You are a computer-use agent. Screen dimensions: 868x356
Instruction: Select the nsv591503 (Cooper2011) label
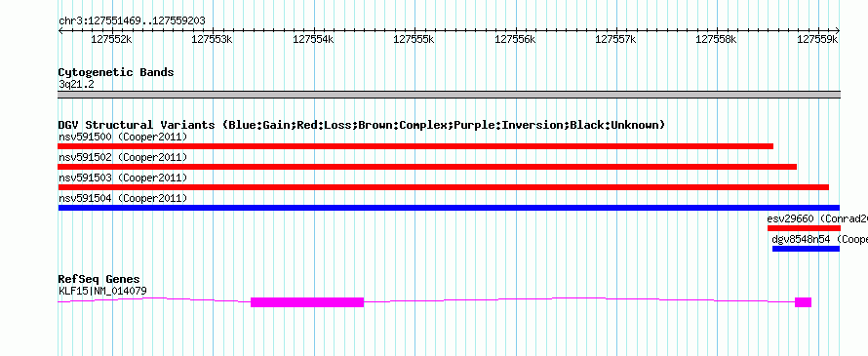coord(123,178)
